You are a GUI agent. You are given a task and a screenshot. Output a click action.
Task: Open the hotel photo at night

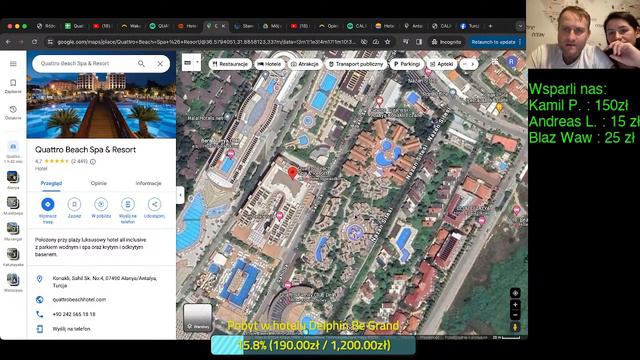tap(101, 105)
